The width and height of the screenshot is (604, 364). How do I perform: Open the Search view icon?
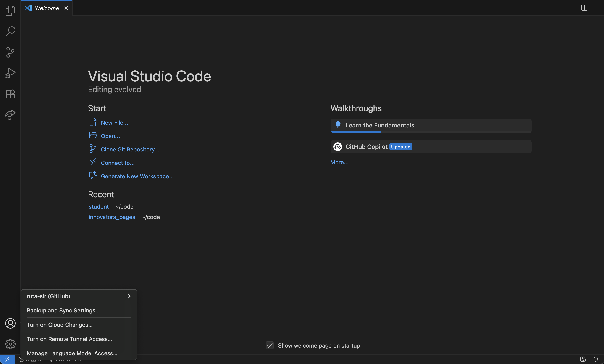point(10,31)
